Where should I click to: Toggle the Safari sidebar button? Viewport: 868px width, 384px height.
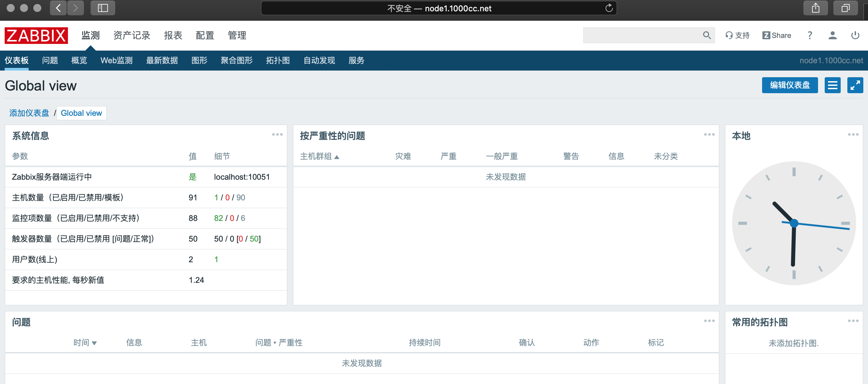103,8
